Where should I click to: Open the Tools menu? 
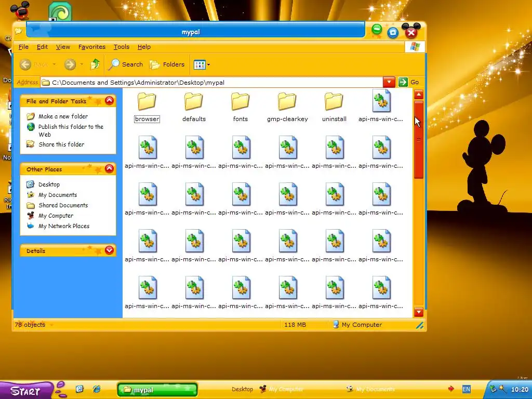(121, 47)
